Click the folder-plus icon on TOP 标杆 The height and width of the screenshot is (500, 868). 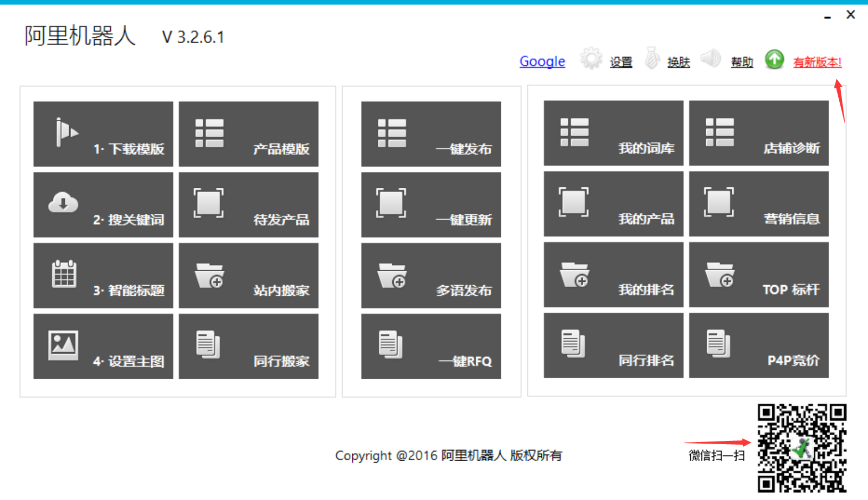click(720, 274)
